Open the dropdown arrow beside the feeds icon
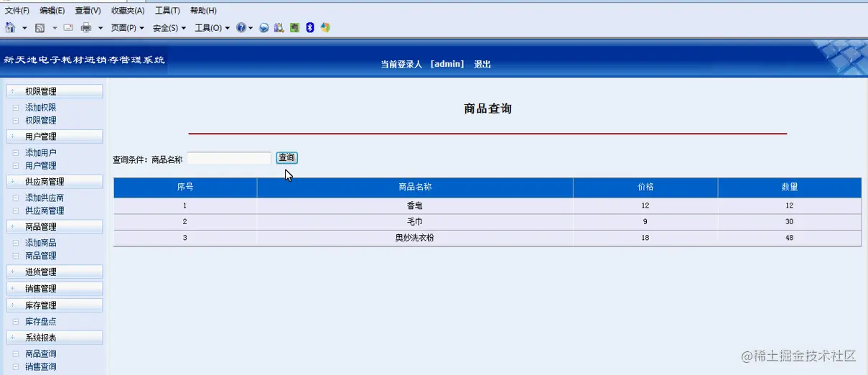The height and width of the screenshot is (375, 868). [x=55, y=29]
